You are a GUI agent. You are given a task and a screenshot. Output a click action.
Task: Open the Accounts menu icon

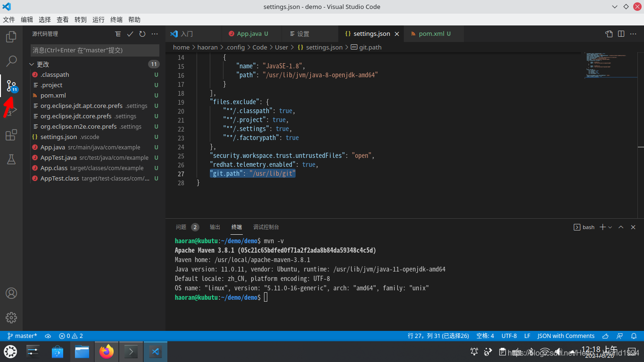(x=11, y=293)
